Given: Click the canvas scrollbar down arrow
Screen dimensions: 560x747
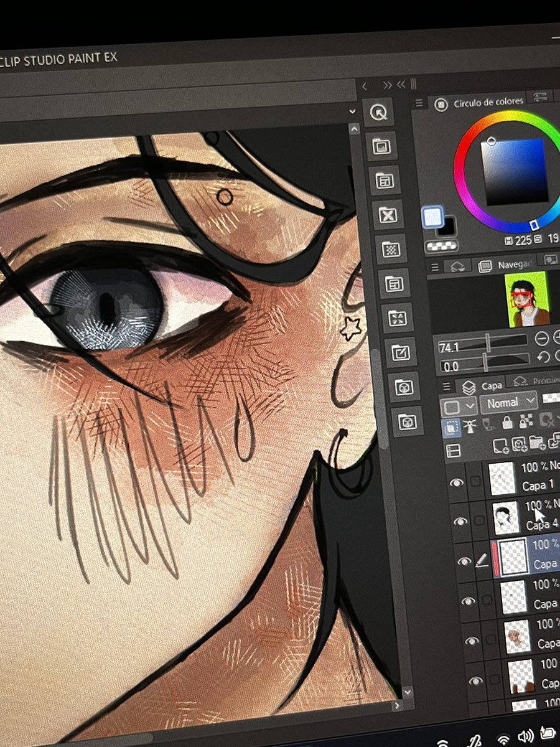Looking at the screenshot, I should 407,692.
